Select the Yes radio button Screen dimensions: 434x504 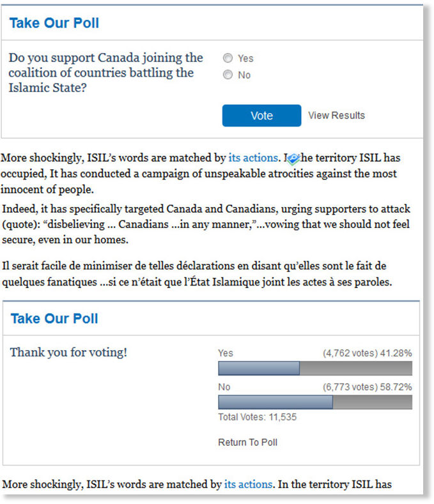click(x=228, y=58)
